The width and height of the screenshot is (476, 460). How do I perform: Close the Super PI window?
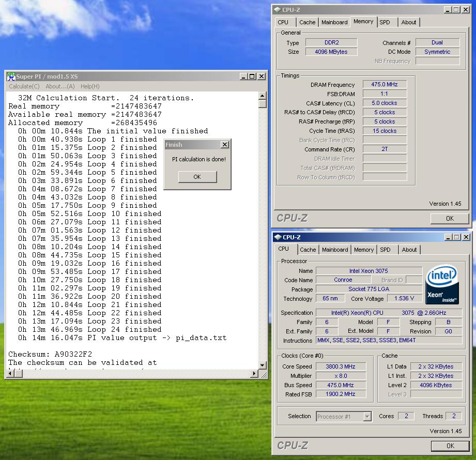click(262, 76)
